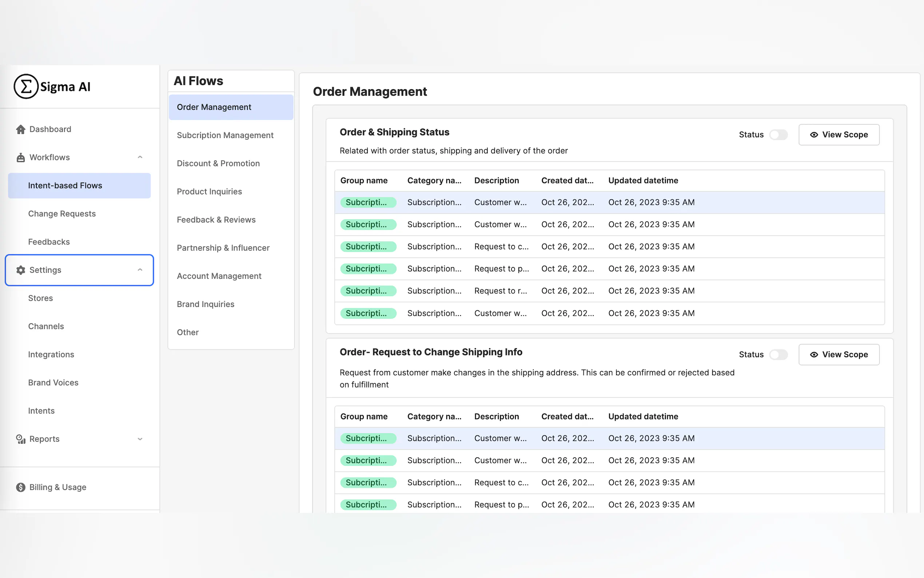Open Subcription Management flow category
Screen dimensions: 924x578
pyautogui.click(x=225, y=135)
